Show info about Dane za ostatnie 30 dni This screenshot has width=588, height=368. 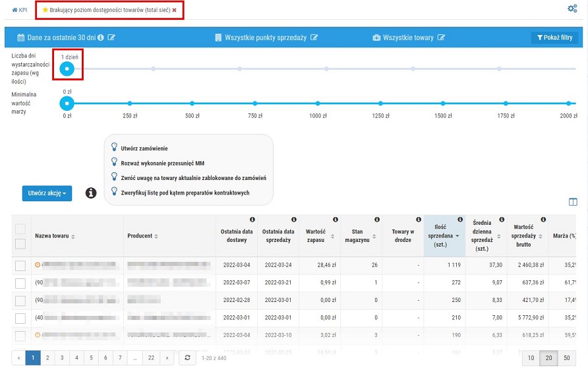[x=100, y=38]
